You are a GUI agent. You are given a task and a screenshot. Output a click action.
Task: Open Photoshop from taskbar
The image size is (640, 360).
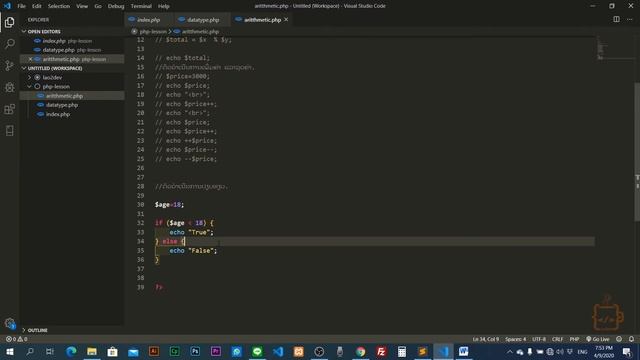(195, 351)
